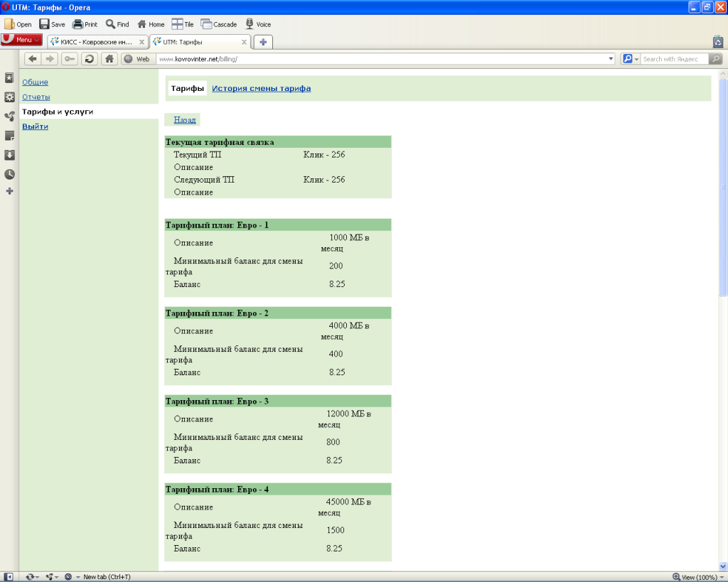Open the Downloads panel in the sidebar

(9, 155)
